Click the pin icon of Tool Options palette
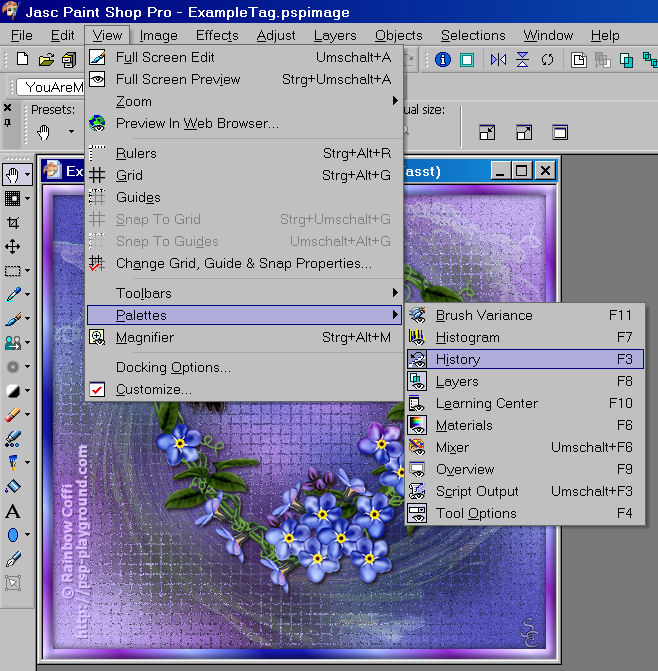658x671 pixels. click(x=7, y=123)
